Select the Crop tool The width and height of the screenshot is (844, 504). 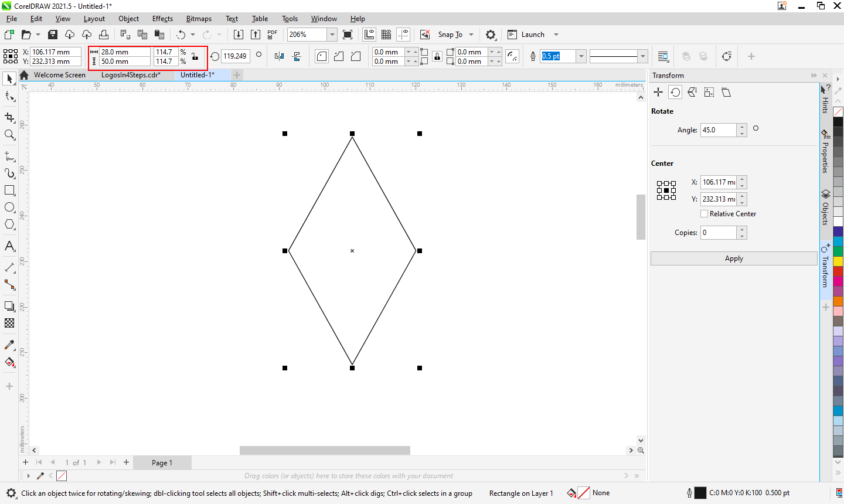[9, 117]
